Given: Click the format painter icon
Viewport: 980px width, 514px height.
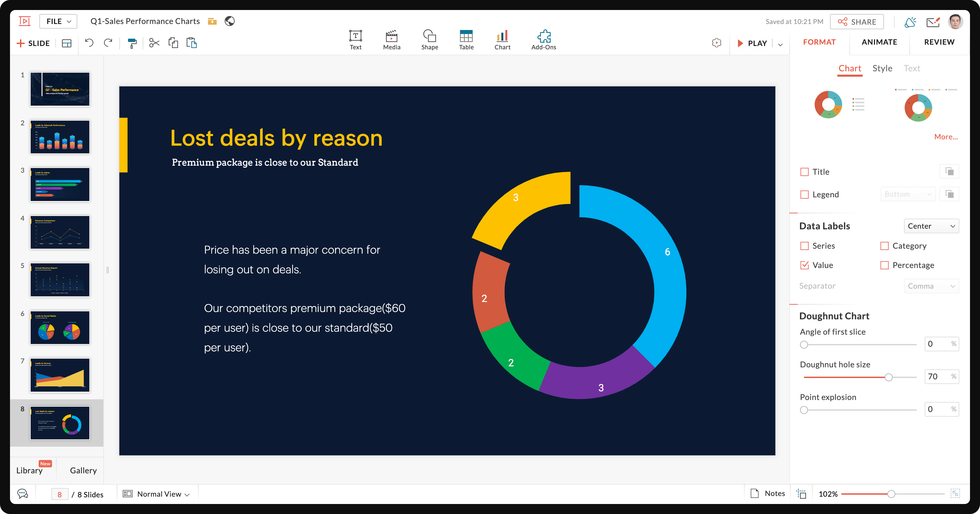Looking at the screenshot, I should pyautogui.click(x=132, y=43).
